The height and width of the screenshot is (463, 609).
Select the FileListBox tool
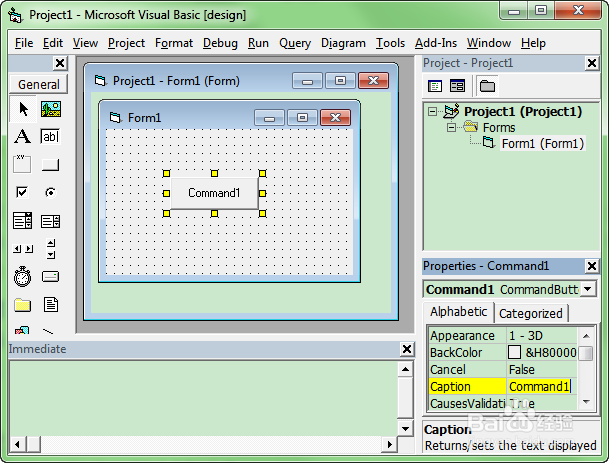pyautogui.click(x=51, y=305)
